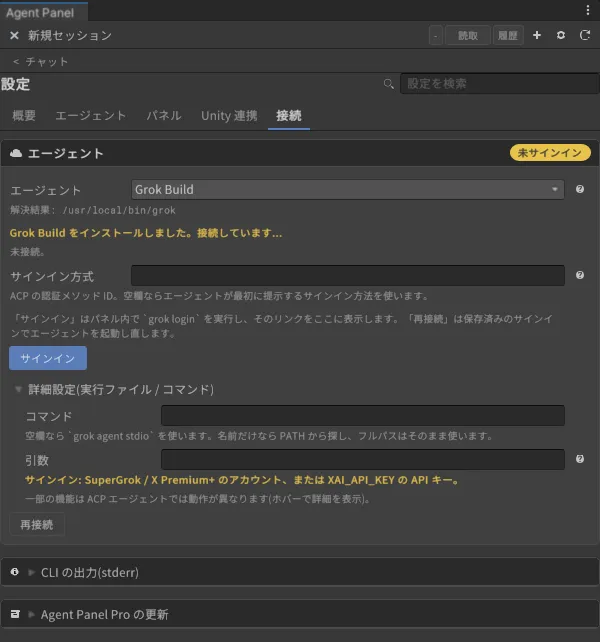Click the cloud icon beside エージェント header
Viewport: 600px width, 642px height.
click(16, 153)
